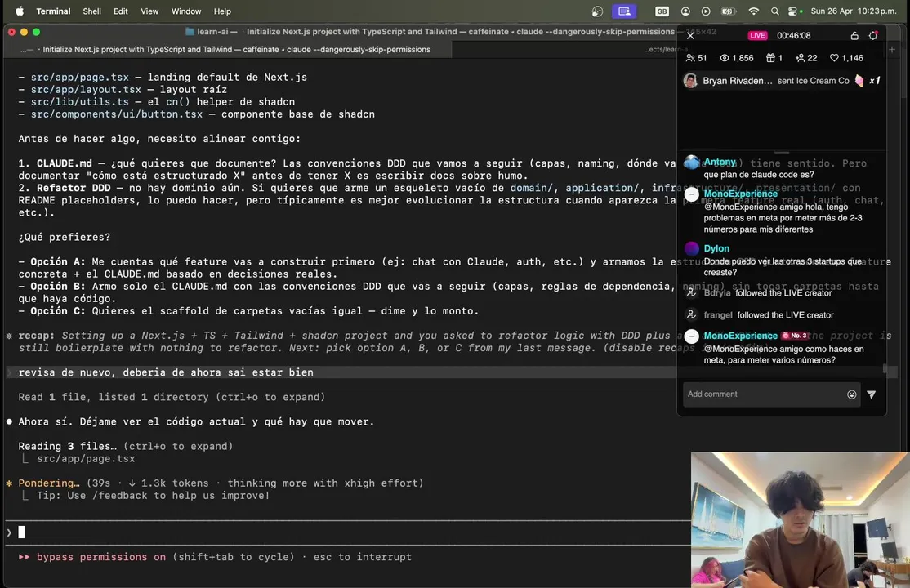Viewport: 910px width, 588px height.
Task: Open the Help menu
Action: 222,11
